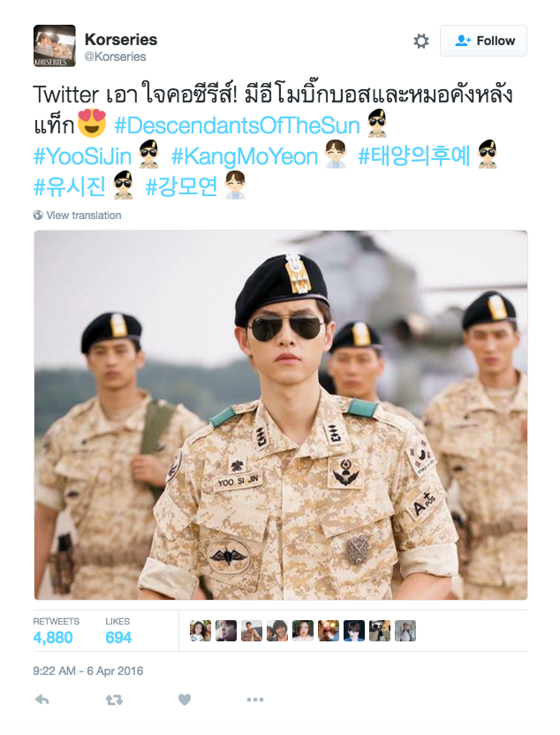Open the more options ellipsis icon

click(255, 700)
